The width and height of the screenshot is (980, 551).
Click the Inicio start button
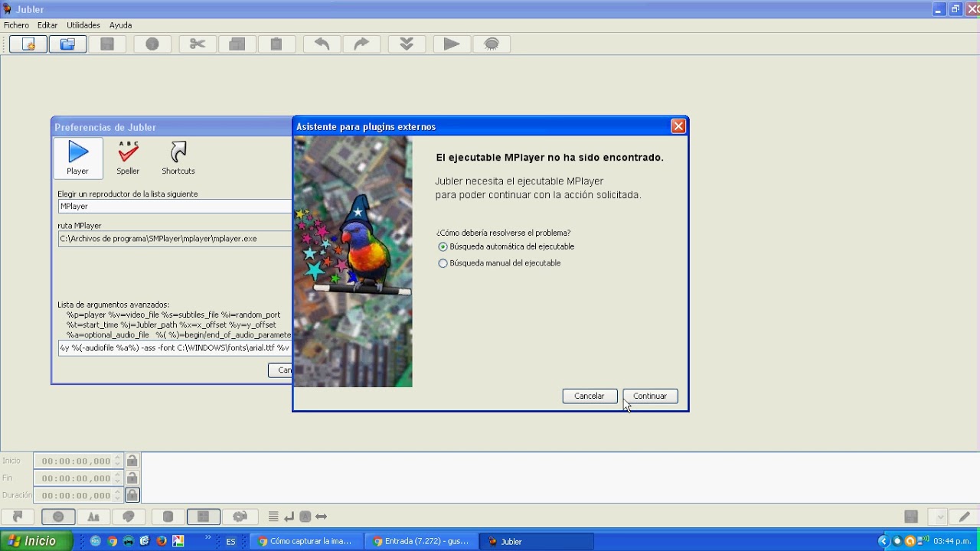[x=36, y=541]
